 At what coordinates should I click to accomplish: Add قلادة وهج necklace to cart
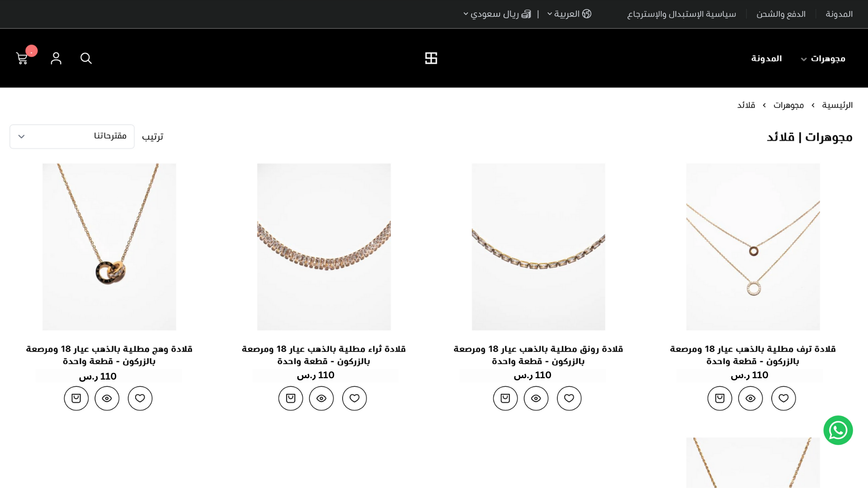pos(76,398)
